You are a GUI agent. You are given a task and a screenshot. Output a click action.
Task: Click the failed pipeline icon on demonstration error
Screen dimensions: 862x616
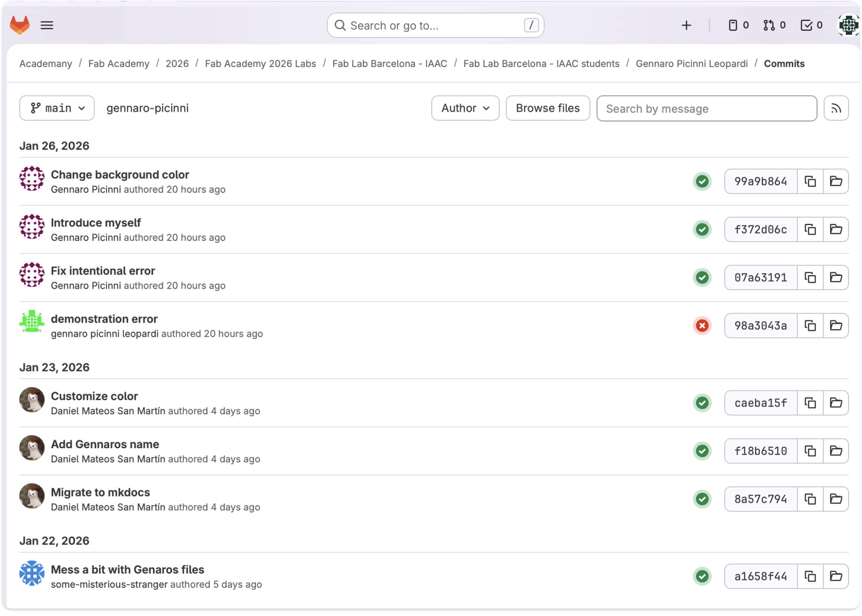click(x=702, y=326)
